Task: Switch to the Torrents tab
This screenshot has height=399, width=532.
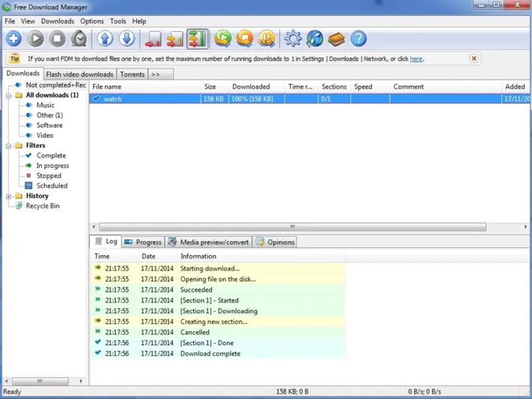Action: coord(132,74)
